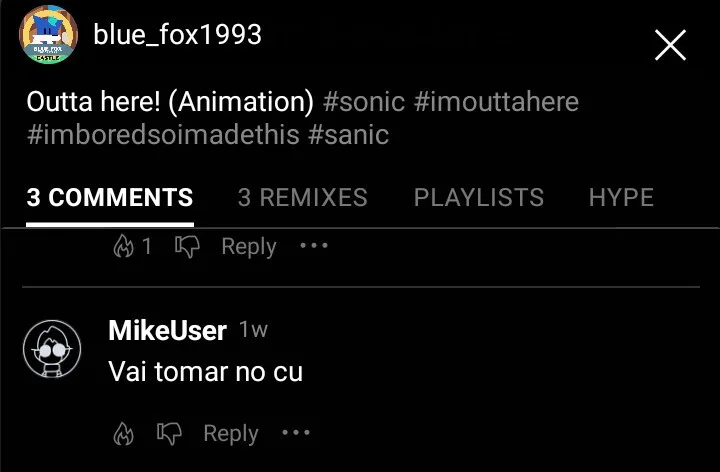Reply to MikeUser's comment
Screen dimensions: 720x472
coord(231,434)
